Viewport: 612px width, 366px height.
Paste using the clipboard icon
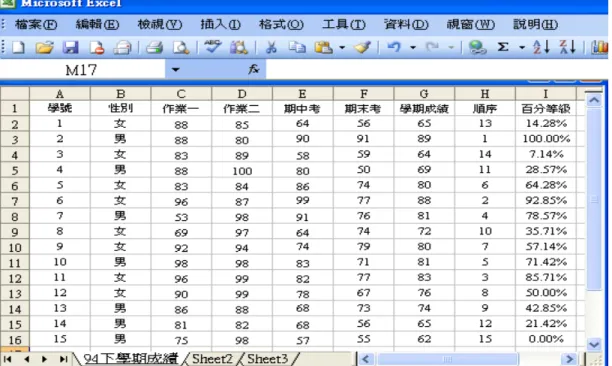pyautogui.click(x=324, y=47)
